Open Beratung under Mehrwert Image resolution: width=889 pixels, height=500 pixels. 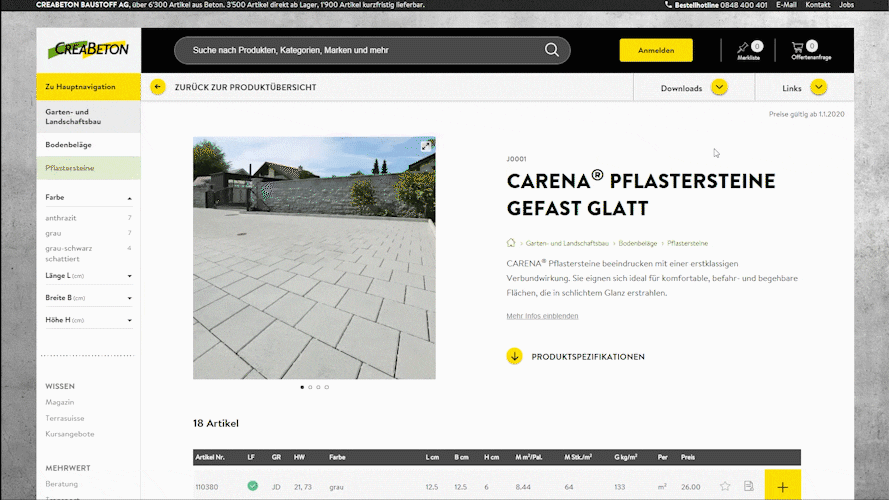coord(62,484)
